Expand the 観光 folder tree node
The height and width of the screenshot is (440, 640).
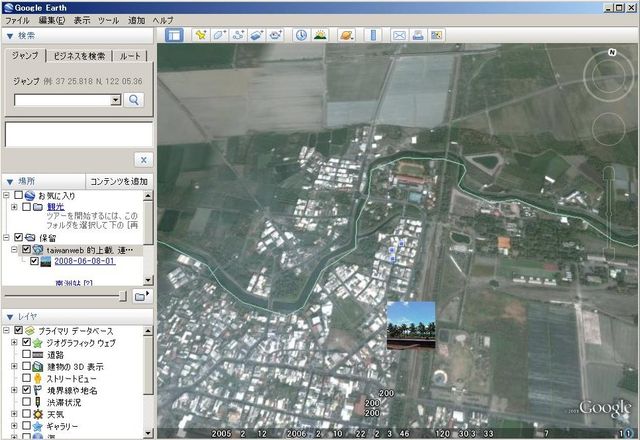click(x=13, y=207)
